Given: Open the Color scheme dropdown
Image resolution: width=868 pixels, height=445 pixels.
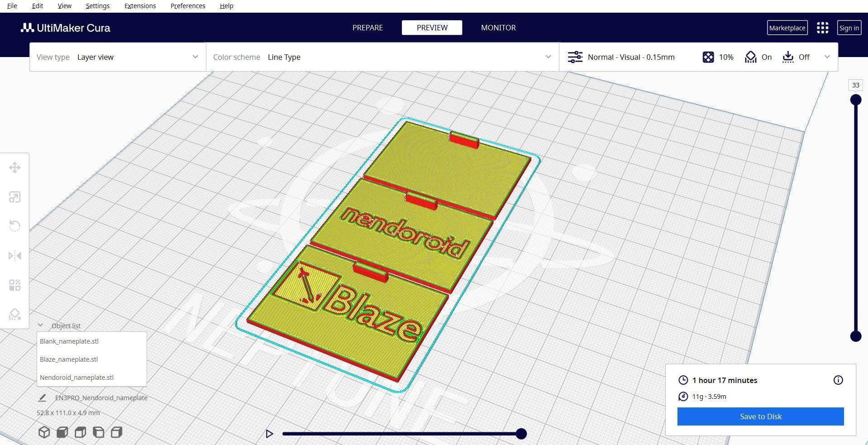Looking at the screenshot, I should 382,57.
